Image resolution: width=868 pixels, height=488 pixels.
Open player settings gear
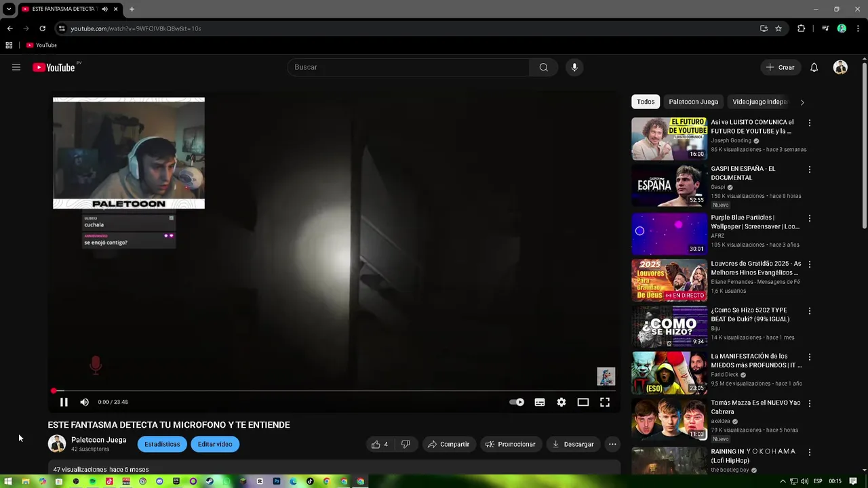click(x=561, y=402)
